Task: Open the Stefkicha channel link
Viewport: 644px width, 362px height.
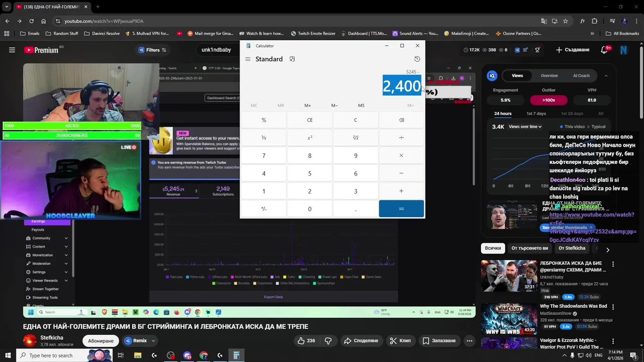Action: click(x=51, y=338)
